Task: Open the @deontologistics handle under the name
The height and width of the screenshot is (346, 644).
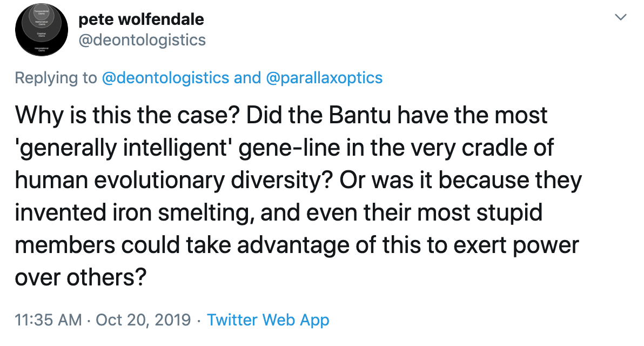Action: click(x=142, y=40)
